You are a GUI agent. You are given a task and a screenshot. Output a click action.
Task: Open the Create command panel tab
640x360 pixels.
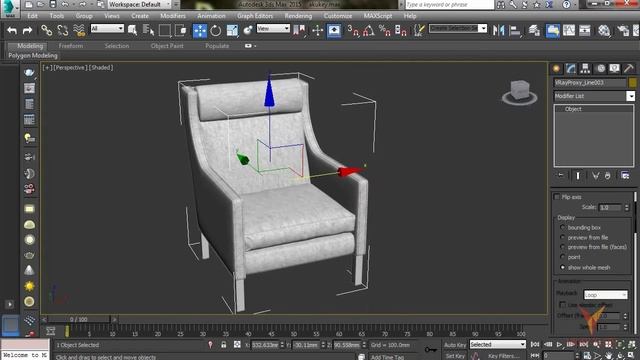pyautogui.click(x=556, y=69)
